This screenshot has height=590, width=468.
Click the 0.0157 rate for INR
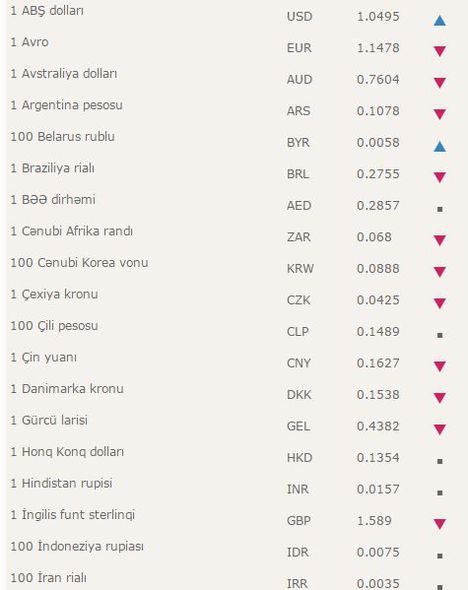pos(378,489)
